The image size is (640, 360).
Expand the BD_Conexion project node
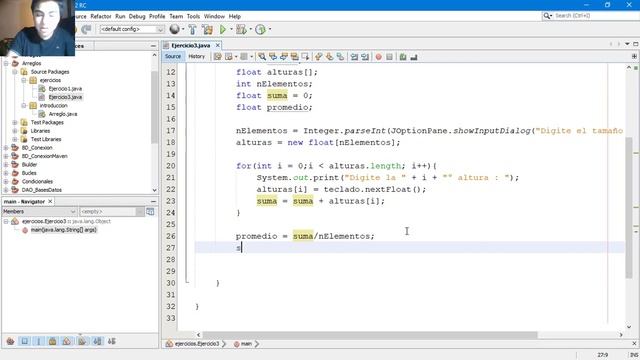click(6, 148)
